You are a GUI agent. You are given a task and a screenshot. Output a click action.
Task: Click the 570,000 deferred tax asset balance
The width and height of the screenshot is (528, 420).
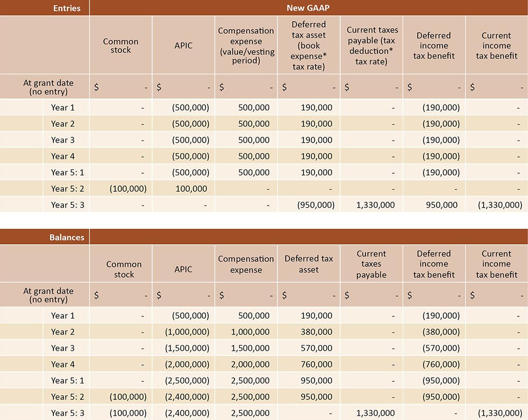point(317,348)
